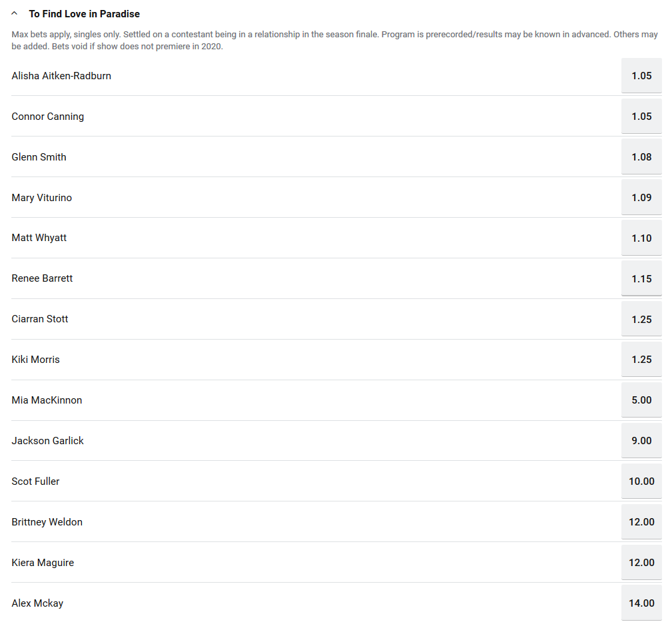Back Scot Fuller at 10.00
Image resolution: width=672 pixels, height=626 pixels.
pos(641,481)
